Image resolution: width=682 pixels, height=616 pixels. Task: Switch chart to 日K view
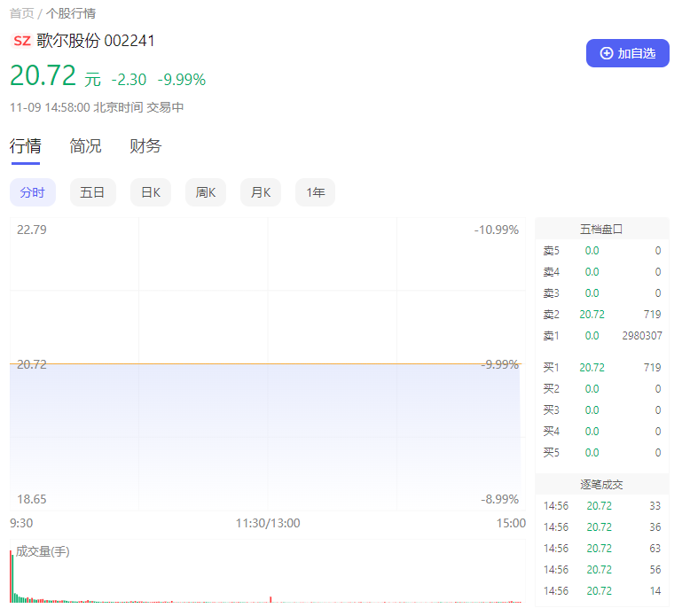click(x=151, y=192)
